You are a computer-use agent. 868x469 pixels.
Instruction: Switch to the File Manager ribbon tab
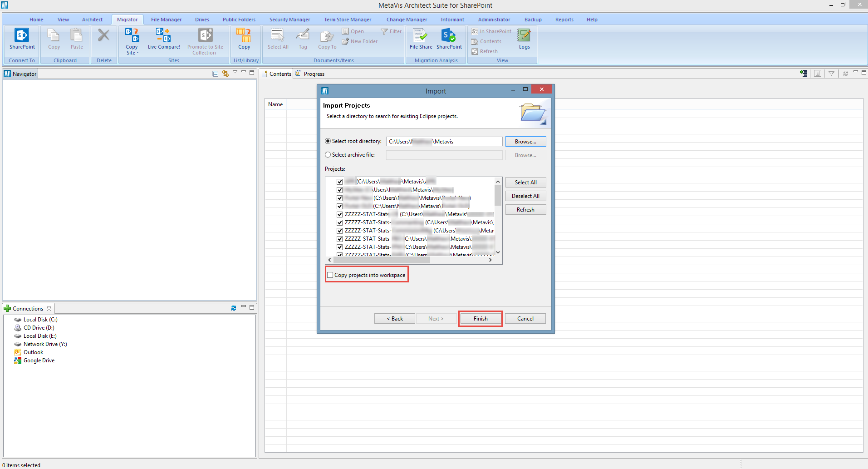[x=166, y=20]
